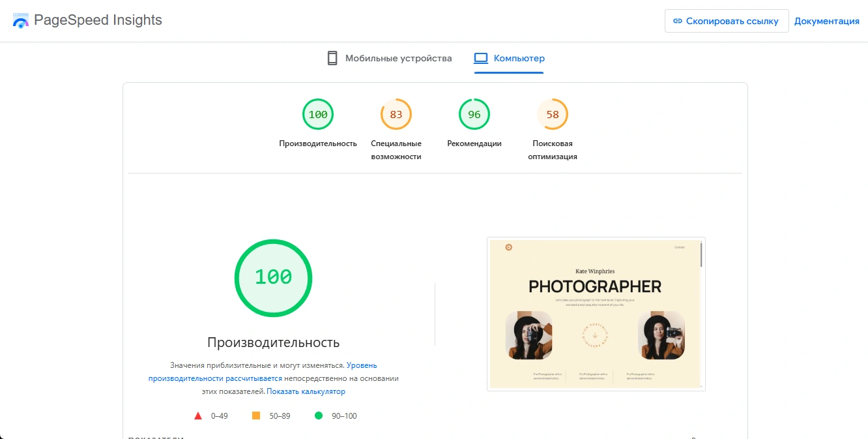The height and width of the screenshot is (439, 868).
Task: Click the laptop icon beside Компьютер
Action: tap(481, 58)
